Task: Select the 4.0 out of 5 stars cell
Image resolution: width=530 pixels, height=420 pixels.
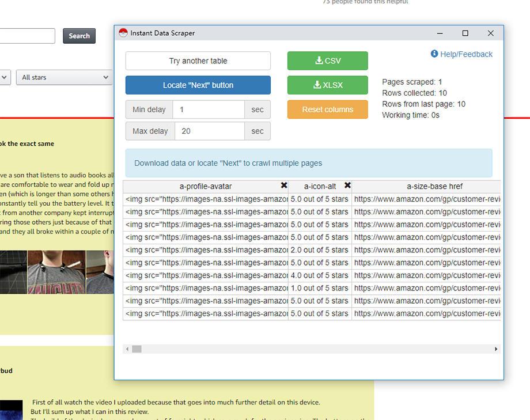Action: point(320,275)
